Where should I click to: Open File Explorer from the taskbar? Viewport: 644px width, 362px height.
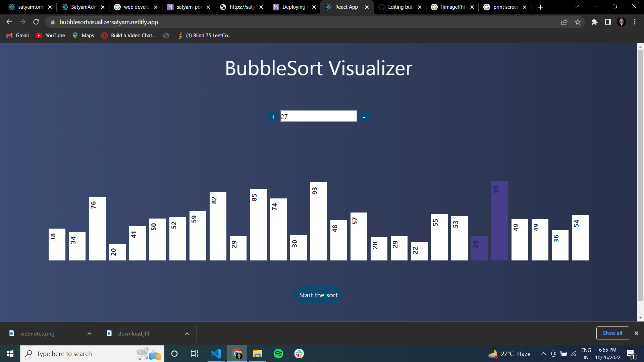pos(257,353)
